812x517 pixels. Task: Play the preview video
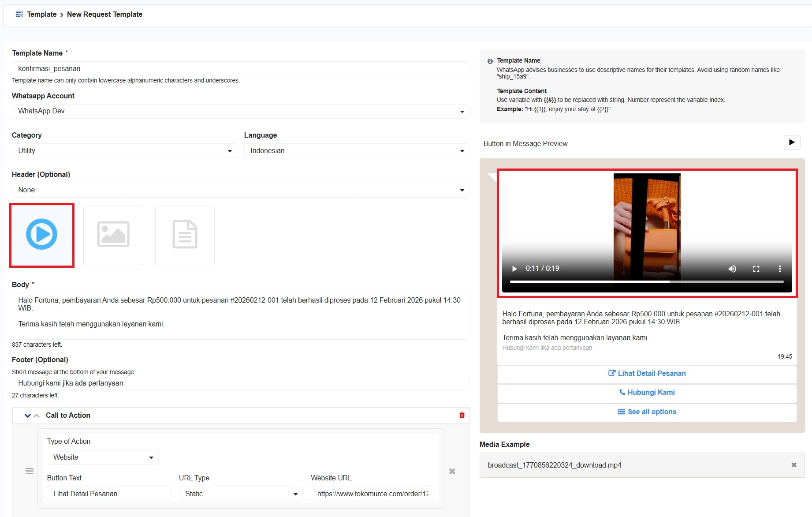tap(514, 269)
